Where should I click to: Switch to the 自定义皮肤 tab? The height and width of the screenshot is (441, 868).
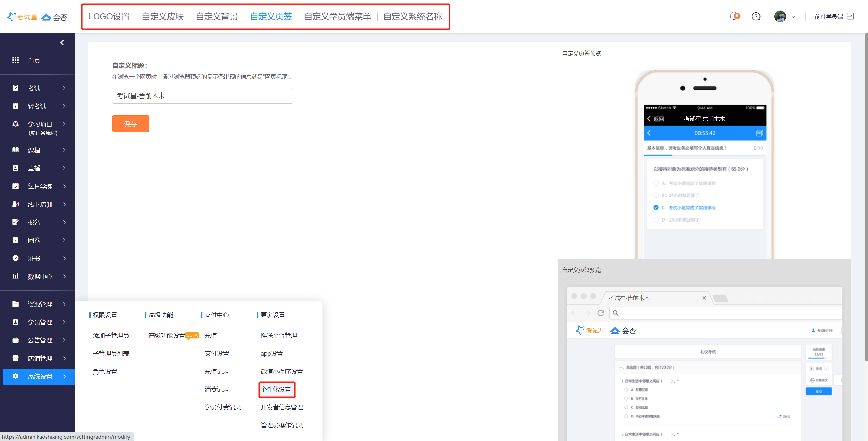coord(163,17)
